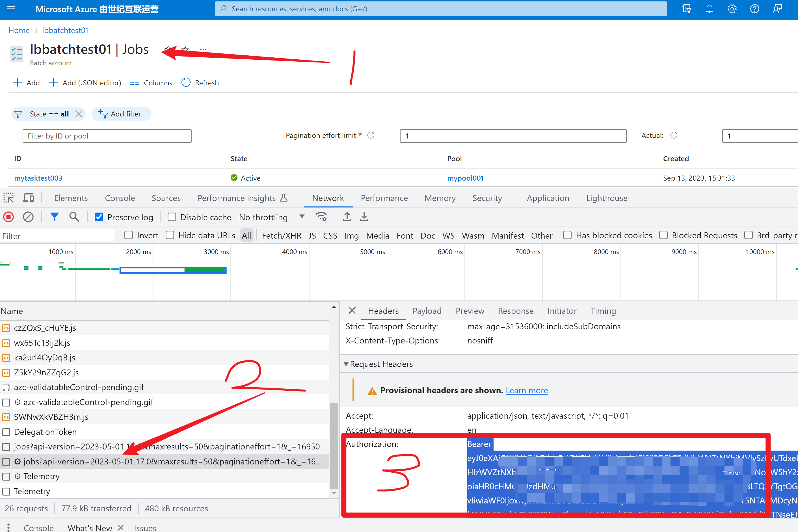798x532 pixels.
Task: Open the Console DevTools tab
Action: 120,198
